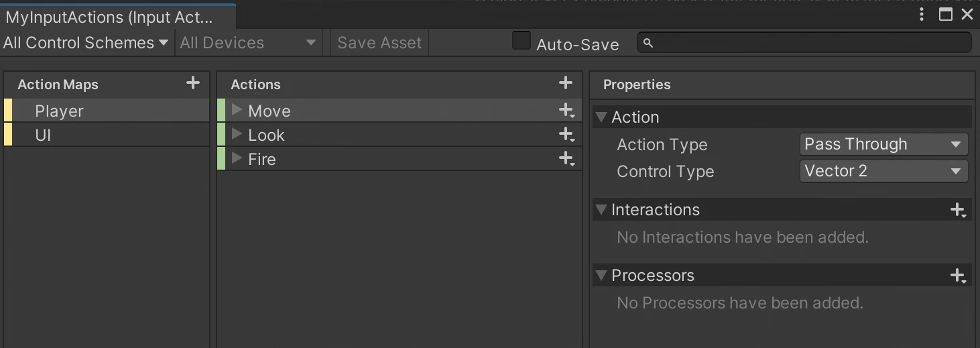The width and height of the screenshot is (980, 348).
Task: Collapse the Interactions section
Action: [601, 210]
